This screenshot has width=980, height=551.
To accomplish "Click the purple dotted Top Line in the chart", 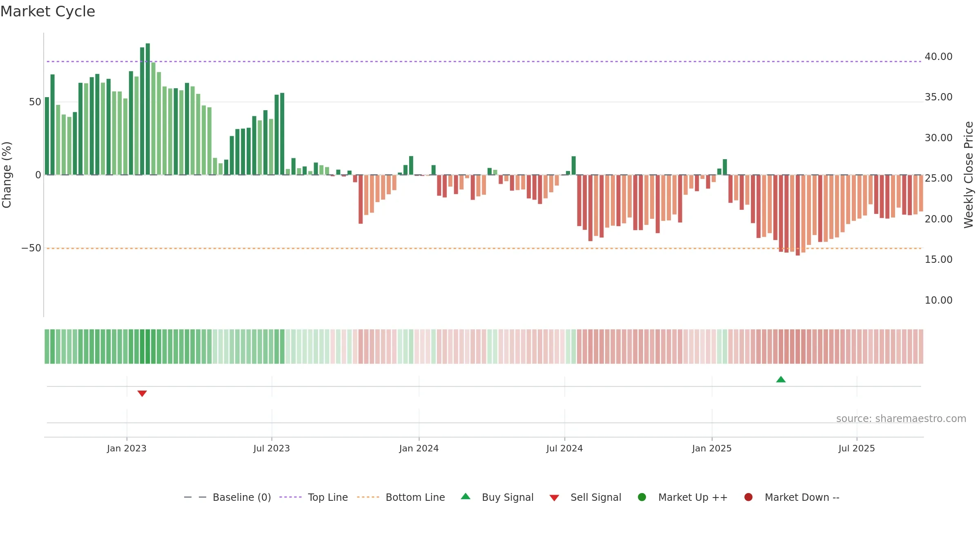I will (484, 62).
